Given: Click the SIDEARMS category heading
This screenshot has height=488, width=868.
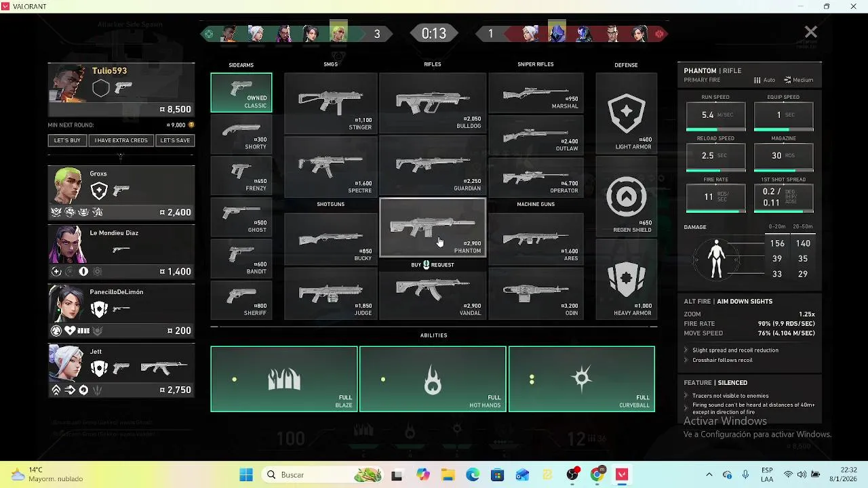Looking at the screenshot, I should (x=241, y=65).
